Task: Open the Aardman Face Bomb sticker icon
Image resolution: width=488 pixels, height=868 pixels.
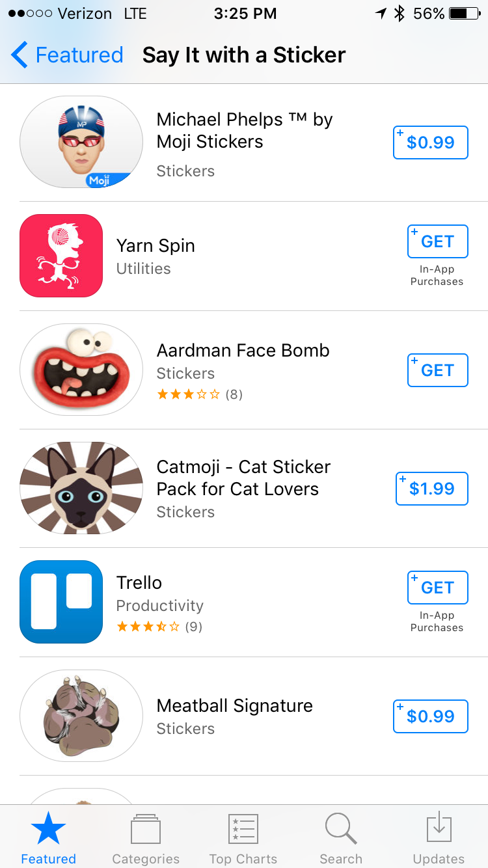Action: coord(81,370)
